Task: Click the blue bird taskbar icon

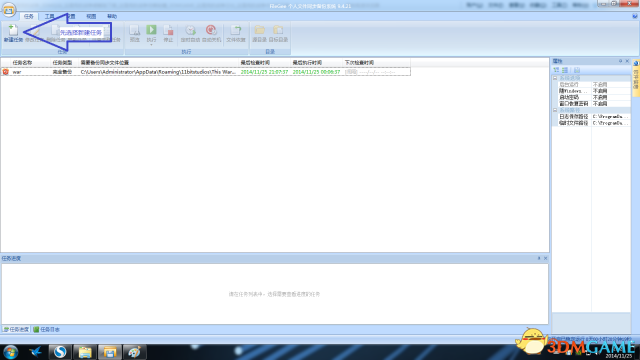Action: [x=36, y=352]
